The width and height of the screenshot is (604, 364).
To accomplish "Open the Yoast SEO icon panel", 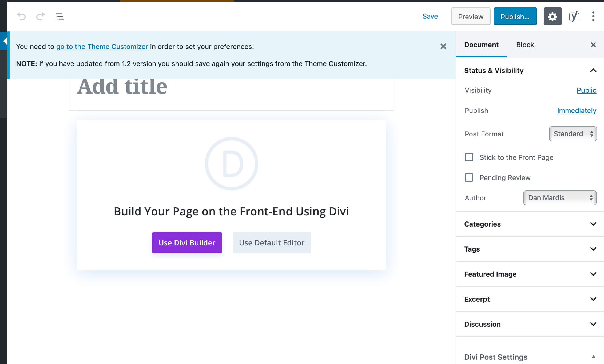I will tap(574, 17).
